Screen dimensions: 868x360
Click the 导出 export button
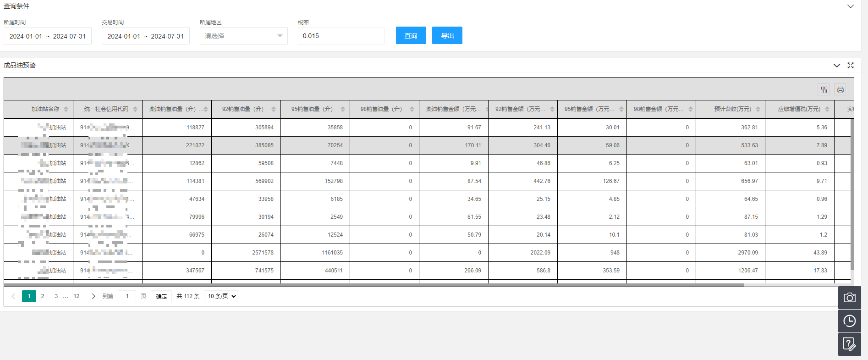[x=447, y=35]
